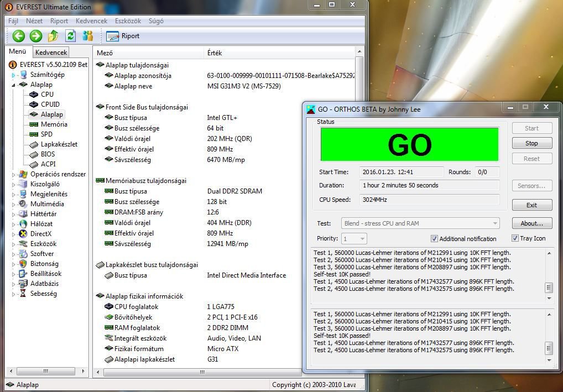Click the Mező column header
This screenshot has height=392, width=563.
point(148,53)
